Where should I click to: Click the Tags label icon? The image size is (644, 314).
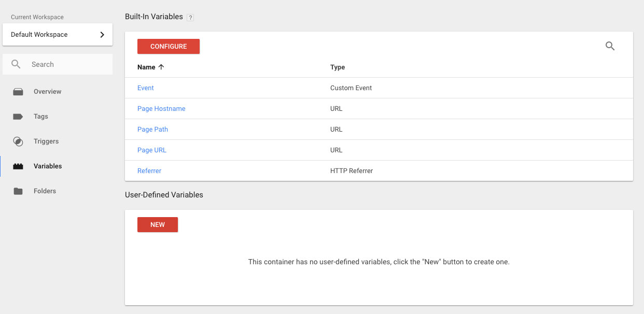click(18, 117)
